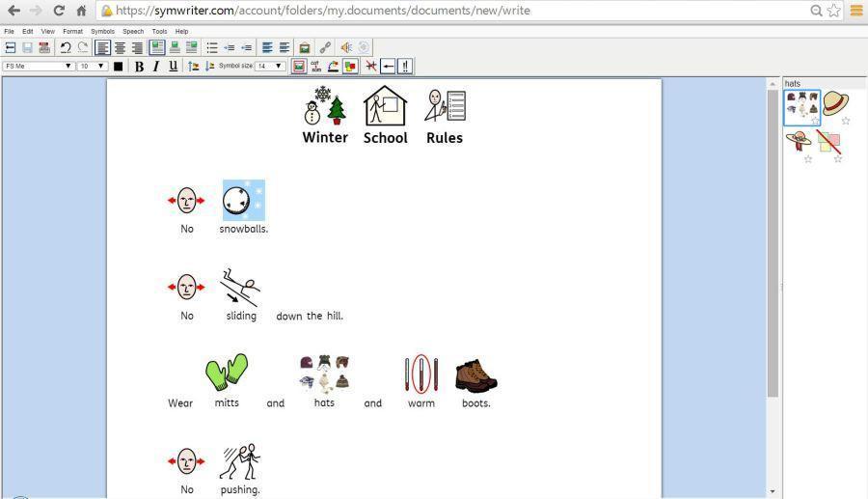The image size is (868, 499).
Task: Click the Undo arrow icon
Action: coord(65,47)
